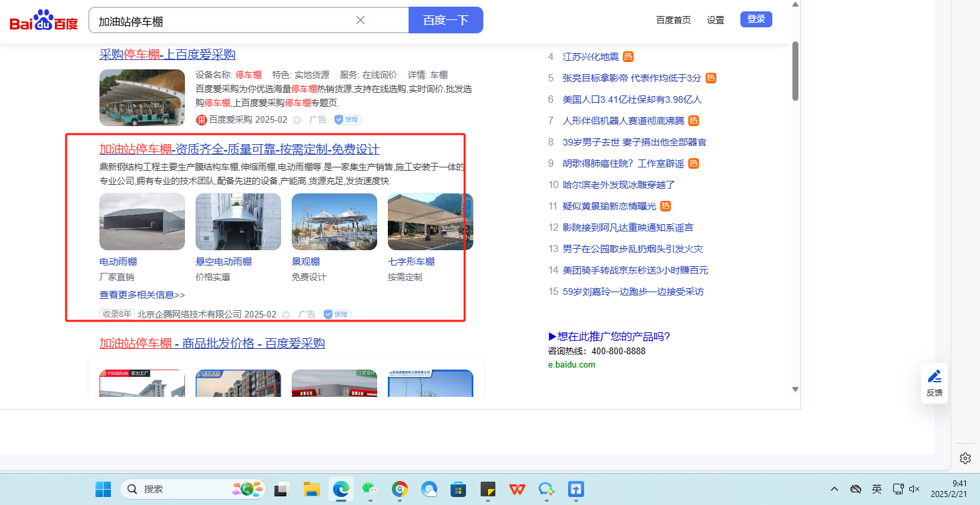This screenshot has height=505, width=980.
Task: Open hot search 男子在公园散步乱扔烟头引发火灾
Action: [x=633, y=249]
